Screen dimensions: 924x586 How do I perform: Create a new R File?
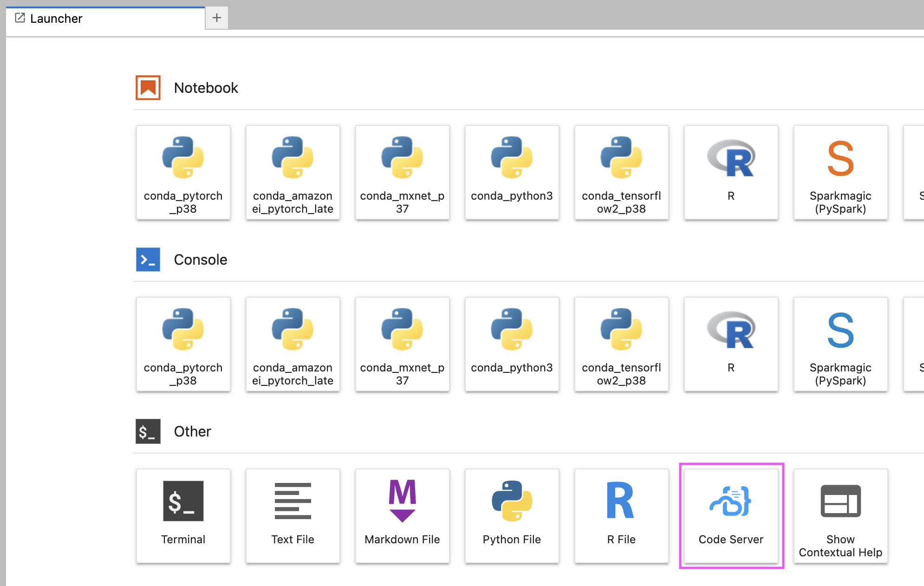pos(621,515)
